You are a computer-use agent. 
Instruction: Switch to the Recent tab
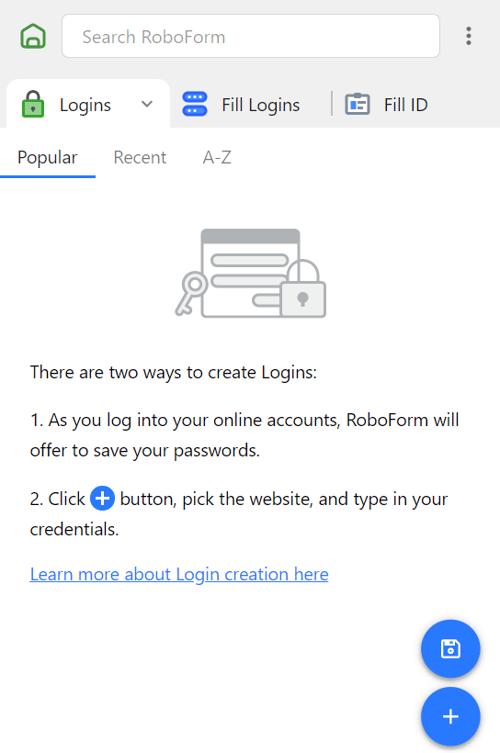(x=140, y=158)
